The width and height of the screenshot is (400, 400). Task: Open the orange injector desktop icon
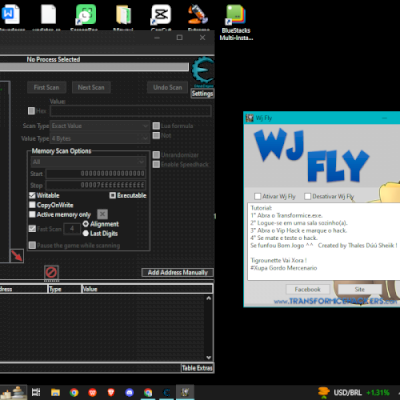pos(199,17)
